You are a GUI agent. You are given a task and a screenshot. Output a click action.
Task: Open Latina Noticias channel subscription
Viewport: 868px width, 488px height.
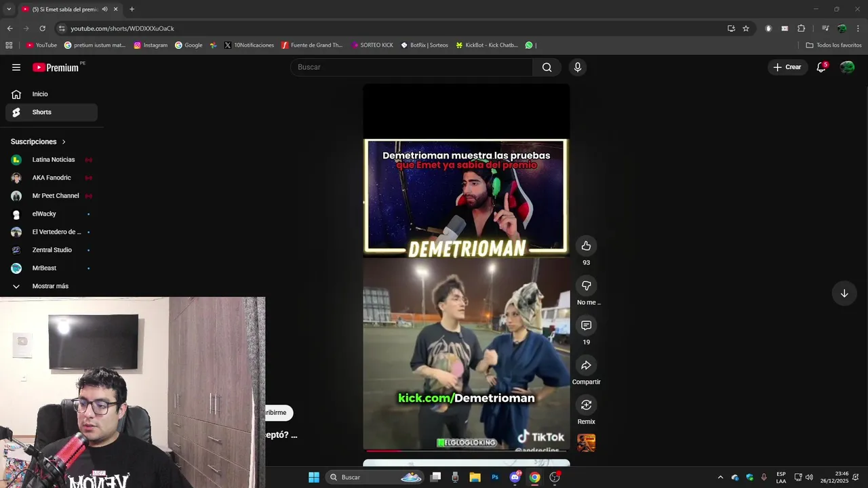click(x=52, y=160)
